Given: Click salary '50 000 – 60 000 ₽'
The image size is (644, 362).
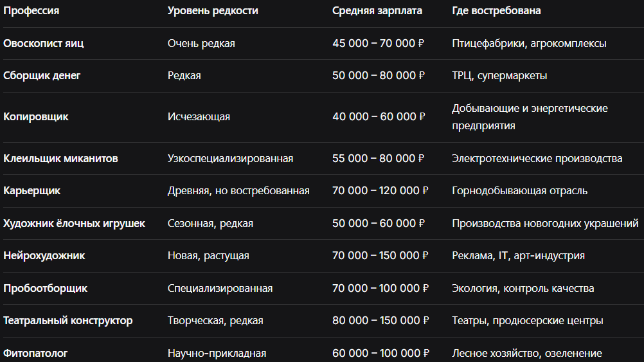Looking at the screenshot, I should (x=379, y=224).
